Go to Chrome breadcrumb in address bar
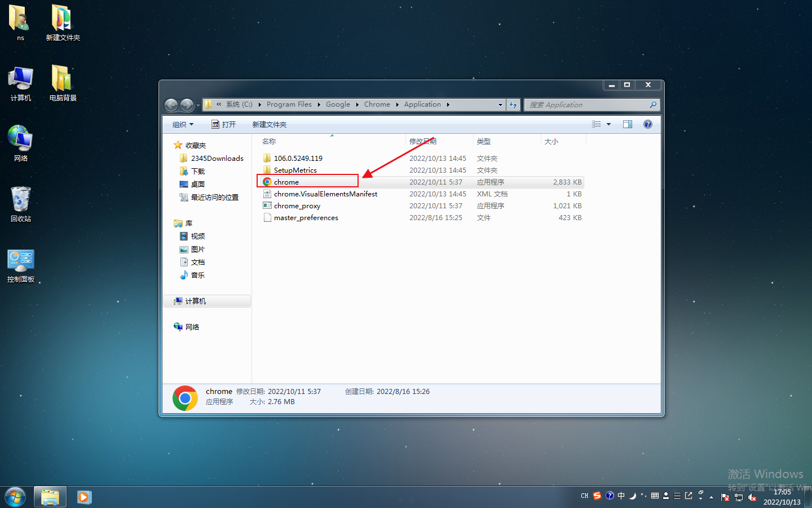The height and width of the screenshot is (508, 812). tap(377, 104)
